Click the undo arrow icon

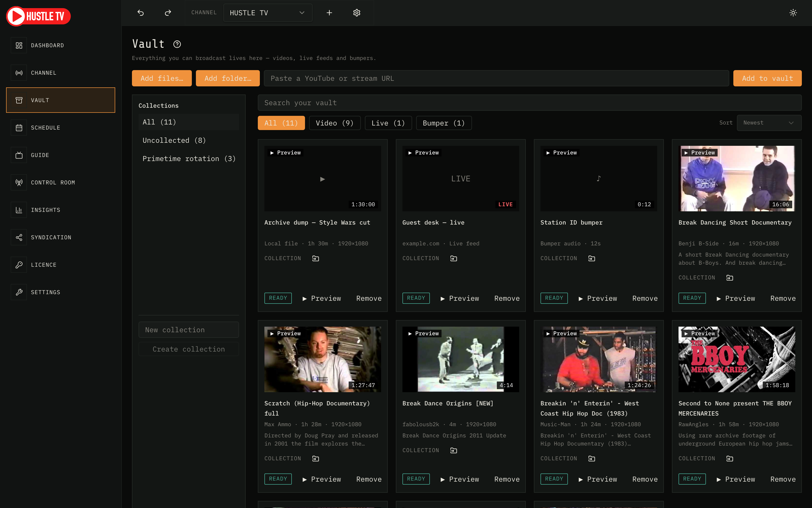coord(141,13)
